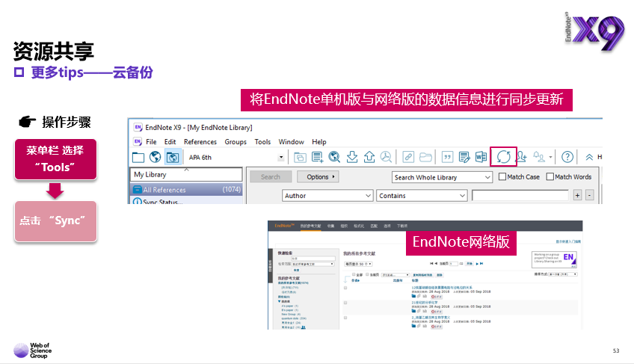The width and height of the screenshot is (634, 364).
Task: Click the Share Library person-plus icon
Action: tap(522, 157)
